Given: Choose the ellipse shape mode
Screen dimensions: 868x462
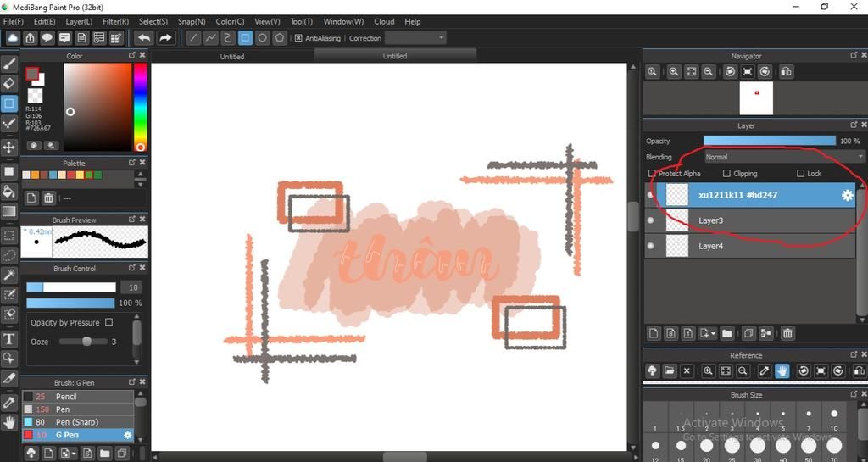Looking at the screenshot, I should point(263,38).
